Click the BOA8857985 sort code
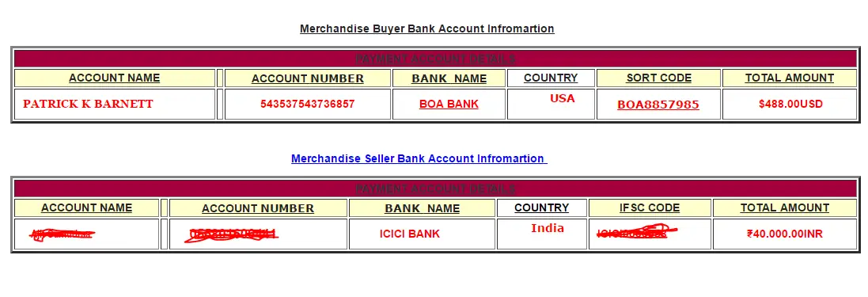The height and width of the screenshot is (297, 868). (x=658, y=105)
